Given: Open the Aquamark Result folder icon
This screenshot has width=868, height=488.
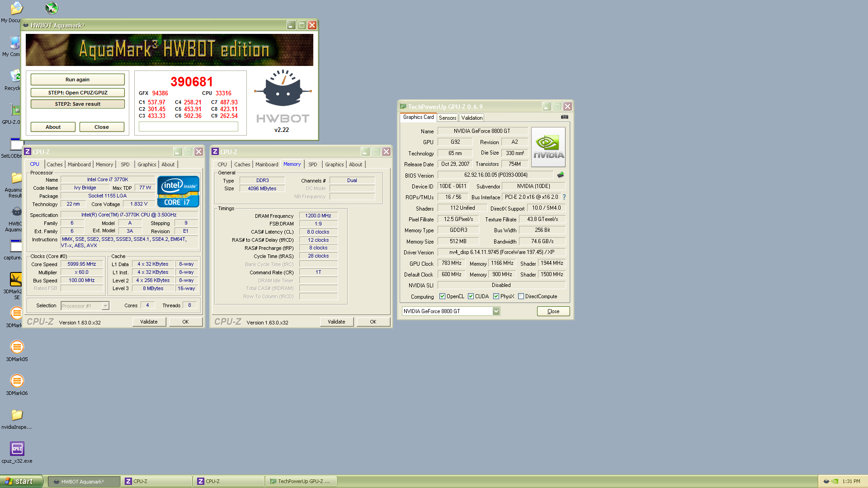Looking at the screenshot, I should [x=16, y=178].
